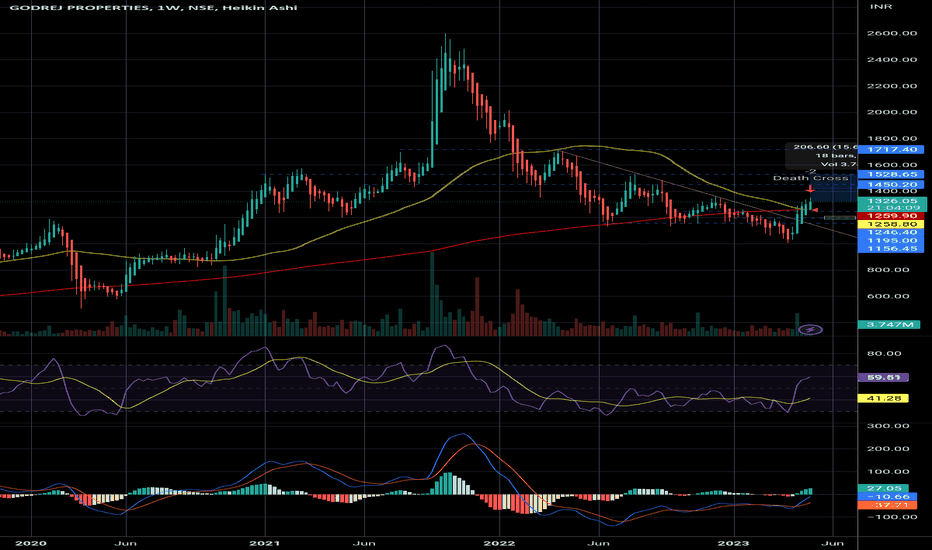
Task: Click the 2020 time axis label
Action: click(x=30, y=543)
